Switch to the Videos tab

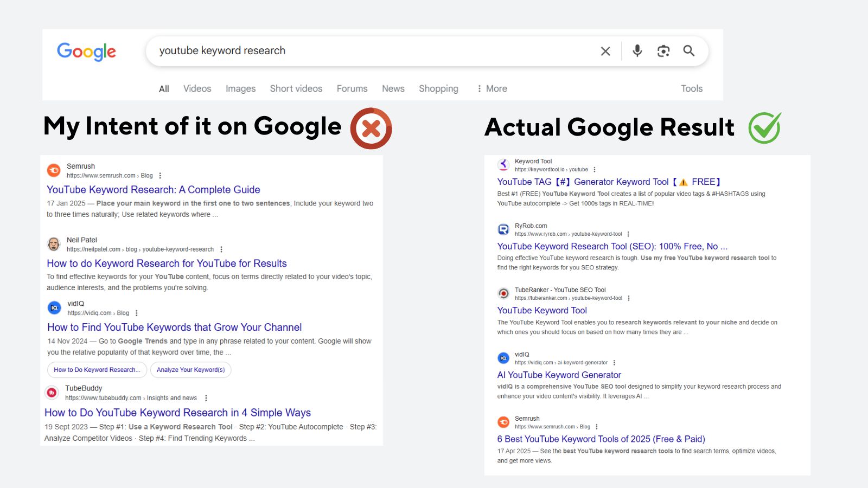[x=197, y=88]
